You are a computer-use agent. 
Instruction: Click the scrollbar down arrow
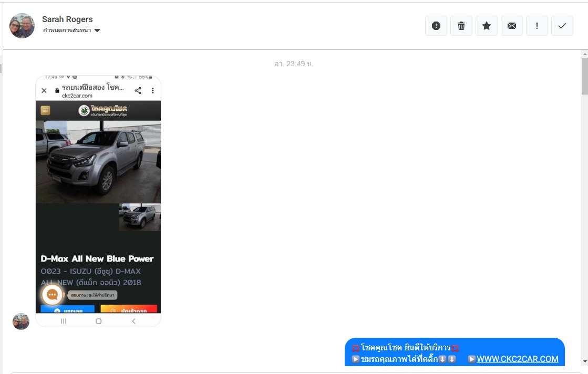pyautogui.click(x=585, y=361)
